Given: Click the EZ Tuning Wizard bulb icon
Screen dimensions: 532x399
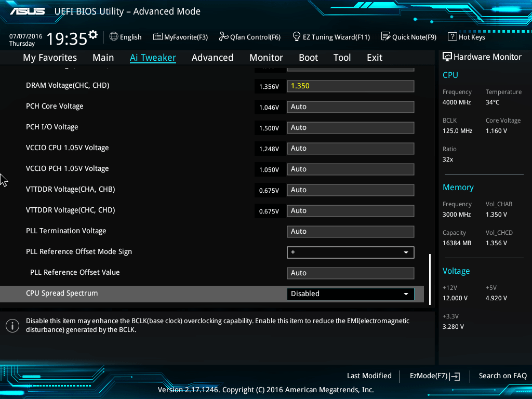Looking at the screenshot, I should 297,37.
